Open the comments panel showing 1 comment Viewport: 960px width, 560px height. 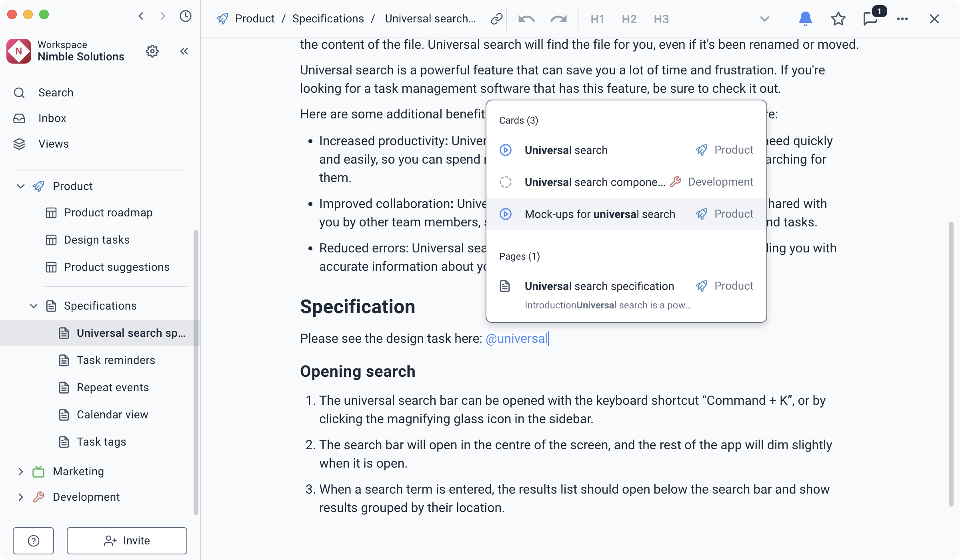tap(871, 19)
